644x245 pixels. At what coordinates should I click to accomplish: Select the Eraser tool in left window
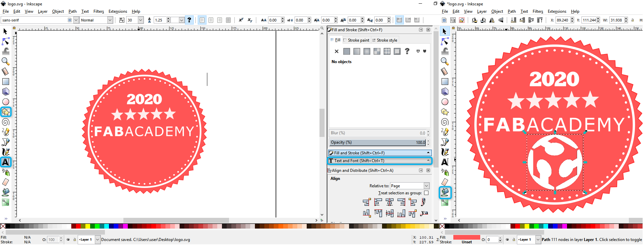coord(6,182)
